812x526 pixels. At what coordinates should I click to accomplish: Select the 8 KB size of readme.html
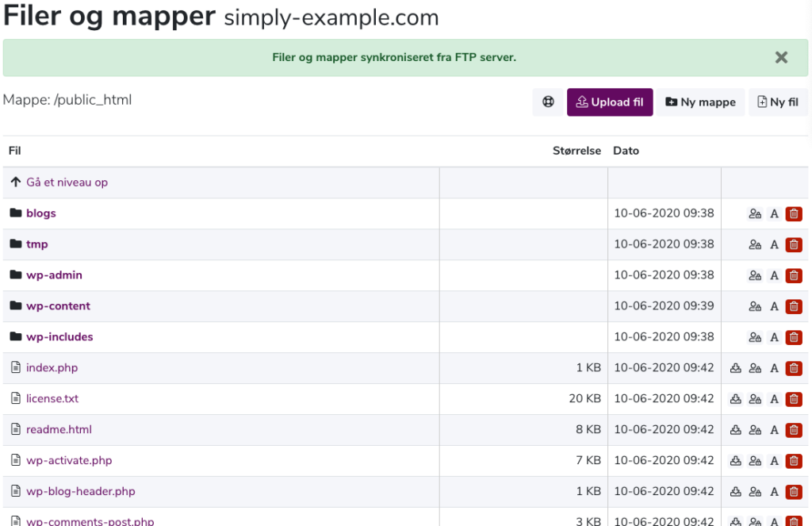(588, 430)
